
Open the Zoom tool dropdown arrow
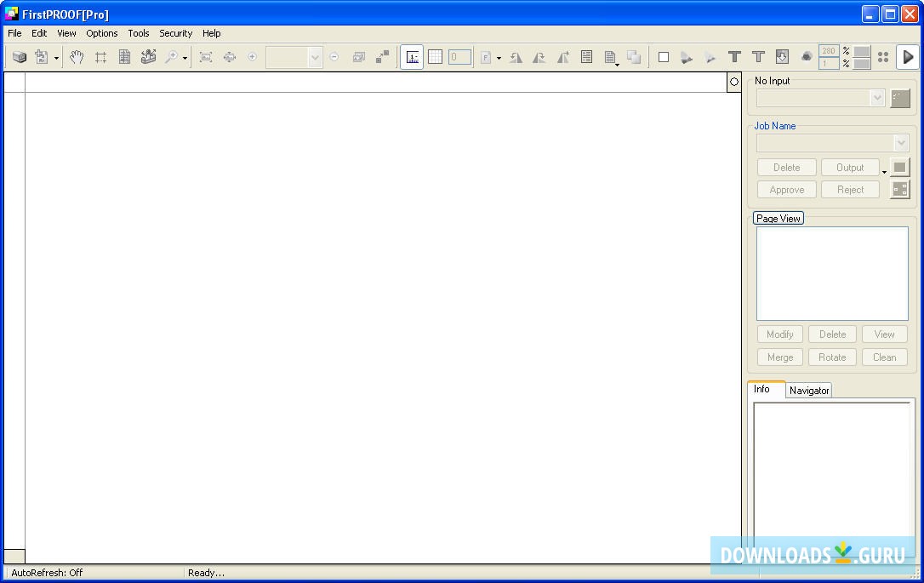[x=185, y=58]
